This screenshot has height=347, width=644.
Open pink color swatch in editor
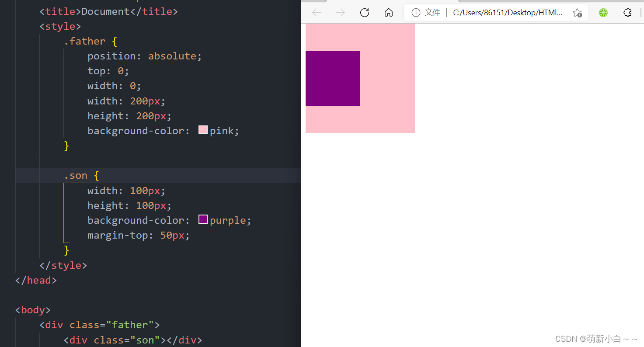pyautogui.click(x=203, y=130)
